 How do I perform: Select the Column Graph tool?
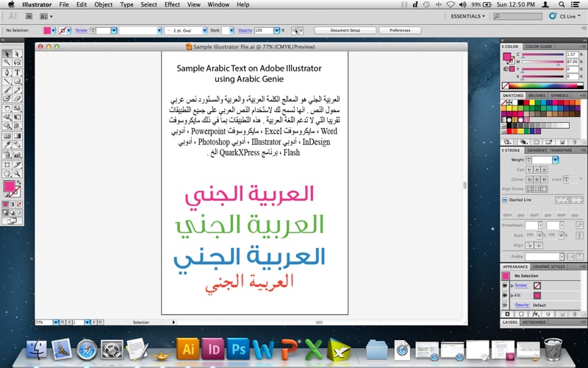point(17,155)
